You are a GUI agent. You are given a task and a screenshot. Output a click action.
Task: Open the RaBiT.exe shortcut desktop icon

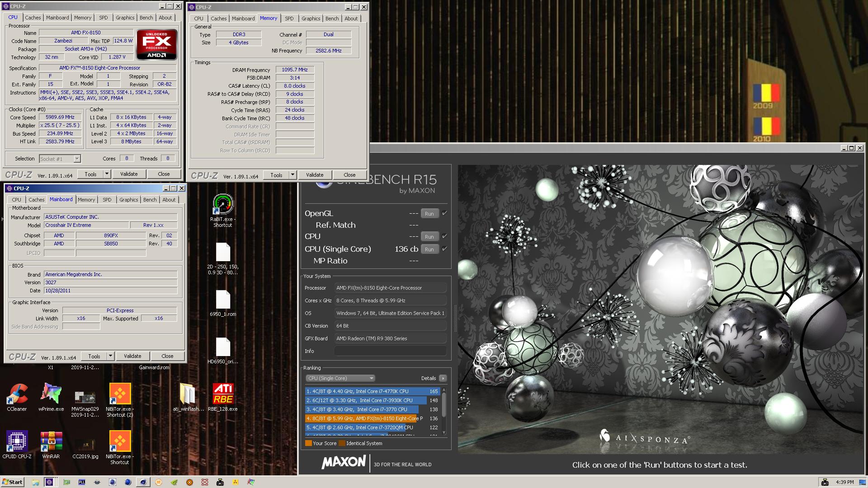coord(223,210)
